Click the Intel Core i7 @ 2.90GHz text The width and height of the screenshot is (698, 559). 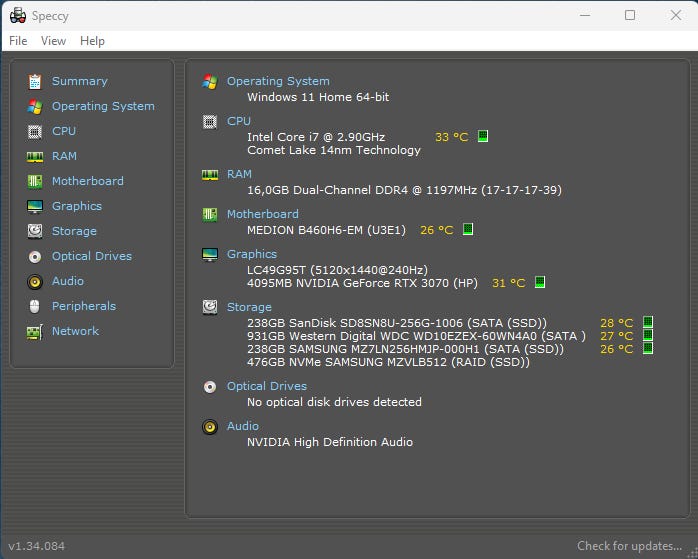[316, 137]
